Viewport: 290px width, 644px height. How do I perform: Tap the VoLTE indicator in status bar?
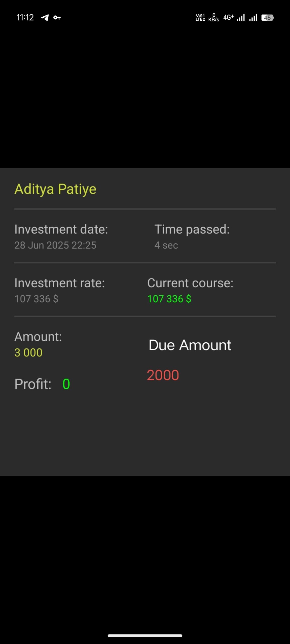(x=200, y=17)
